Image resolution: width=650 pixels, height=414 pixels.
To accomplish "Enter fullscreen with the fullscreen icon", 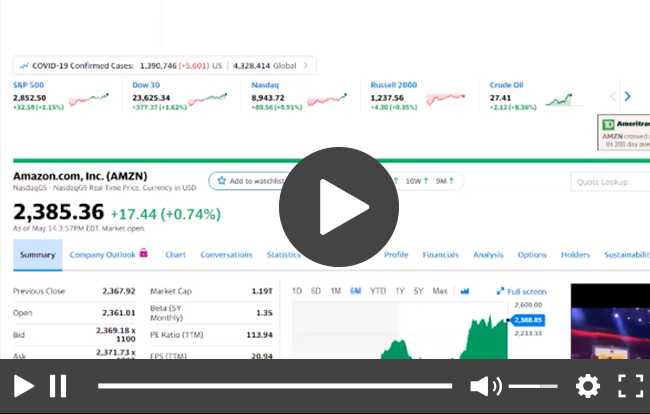I will pyautogui.click(x=631, y=386).
